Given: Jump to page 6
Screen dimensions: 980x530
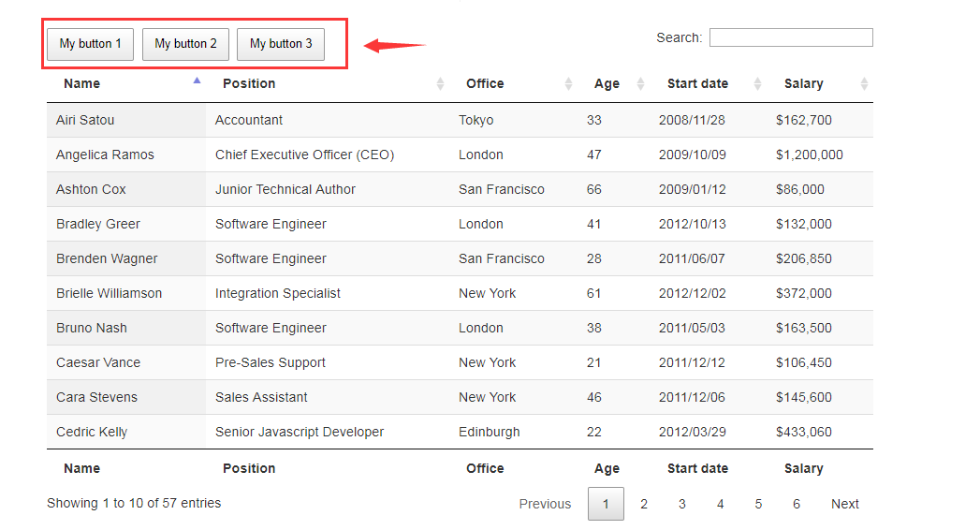Looking at the screenshot, I should click(797, 504).
